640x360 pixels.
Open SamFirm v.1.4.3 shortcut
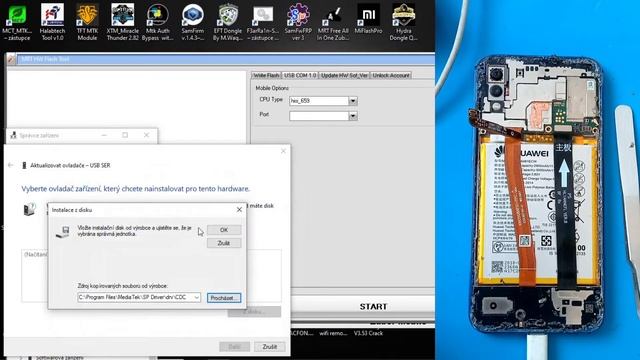[193, 22]
